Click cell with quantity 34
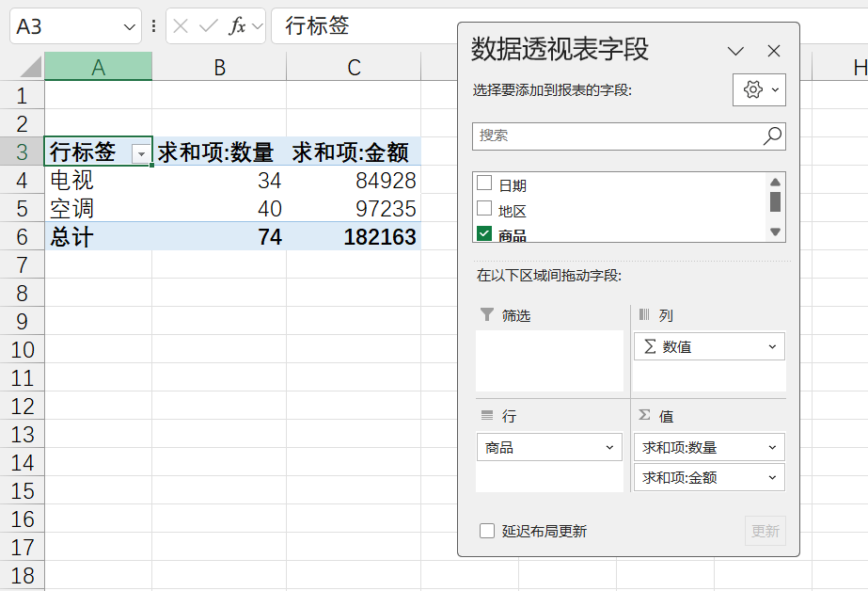This screenshot has width=868, height=591. tap(220, 180)
